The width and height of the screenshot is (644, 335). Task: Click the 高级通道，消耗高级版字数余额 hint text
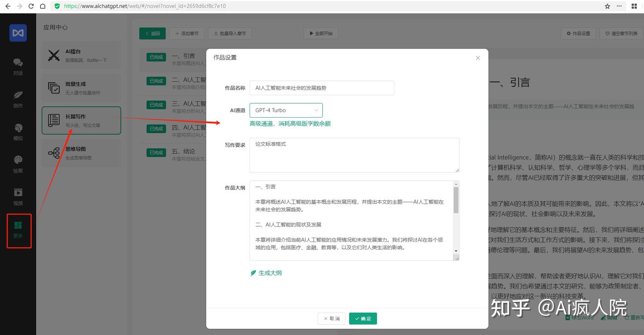click(290, 123)
